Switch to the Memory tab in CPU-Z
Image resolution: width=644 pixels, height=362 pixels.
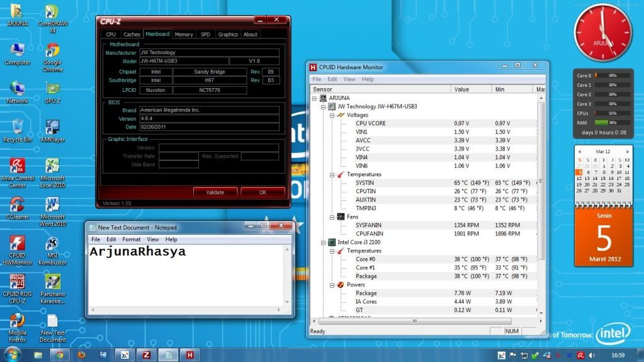pyautogui.click(x=184, y=35)
